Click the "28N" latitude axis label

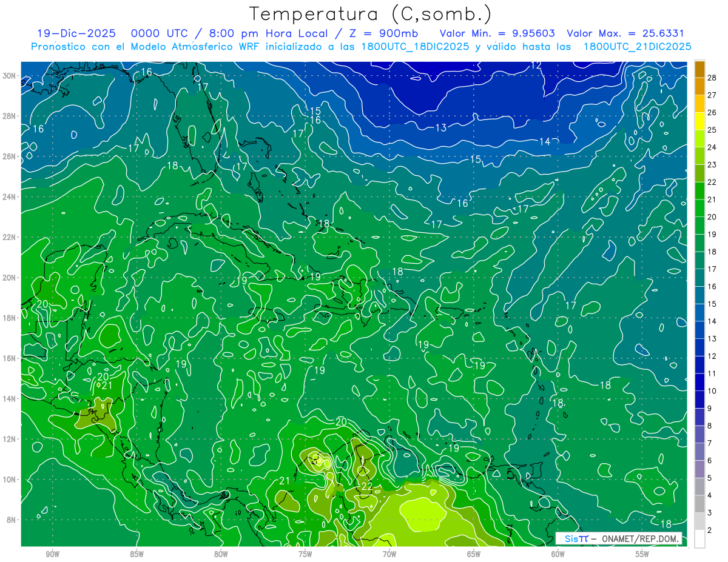point(10,116)
